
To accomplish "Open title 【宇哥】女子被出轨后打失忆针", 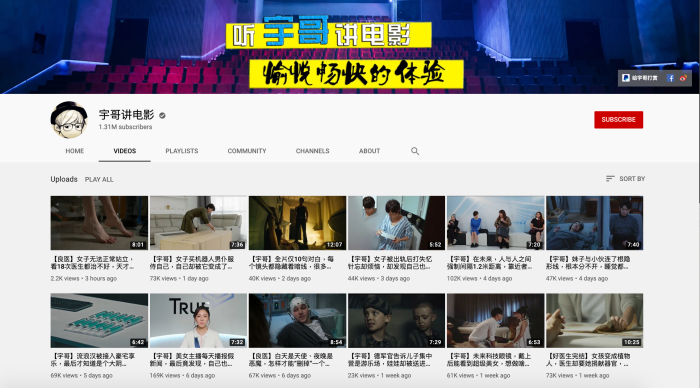I will click(390, 263).
